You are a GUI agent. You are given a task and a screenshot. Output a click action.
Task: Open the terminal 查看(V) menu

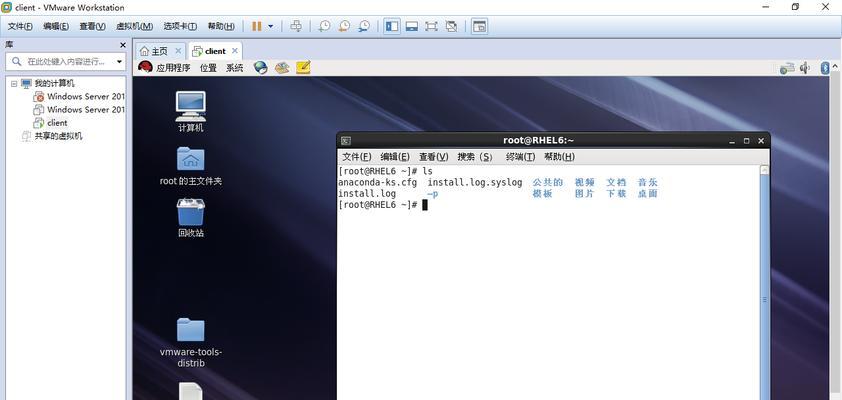click(434, 157)
